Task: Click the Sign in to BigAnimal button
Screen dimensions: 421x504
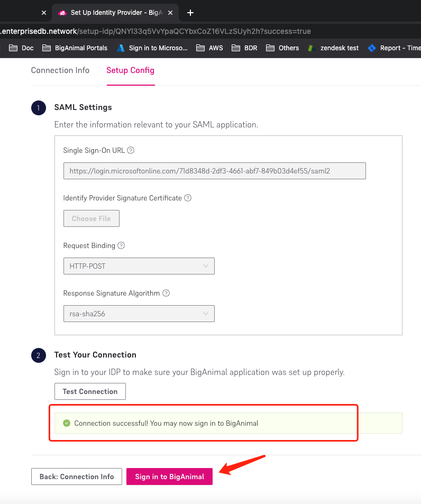Action: click(x=169, y=476)
